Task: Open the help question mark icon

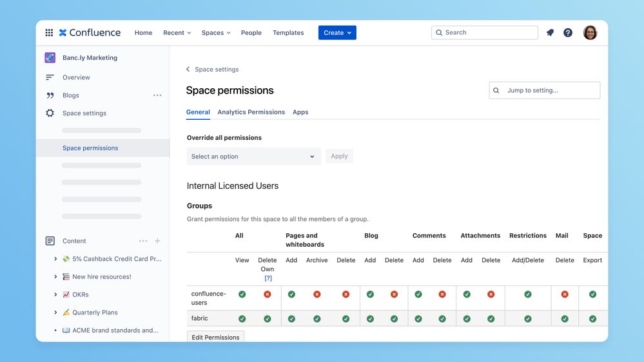Action: (567, 32)
